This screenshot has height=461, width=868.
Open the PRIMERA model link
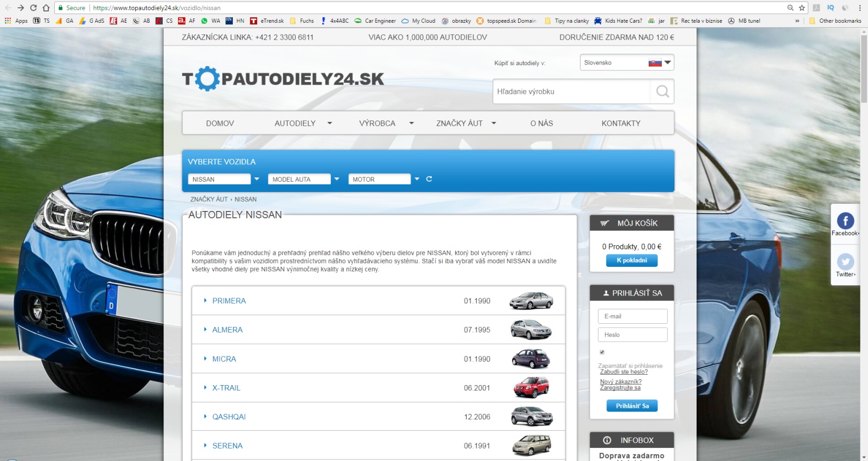pyautogui.click(x=229, y=300)
